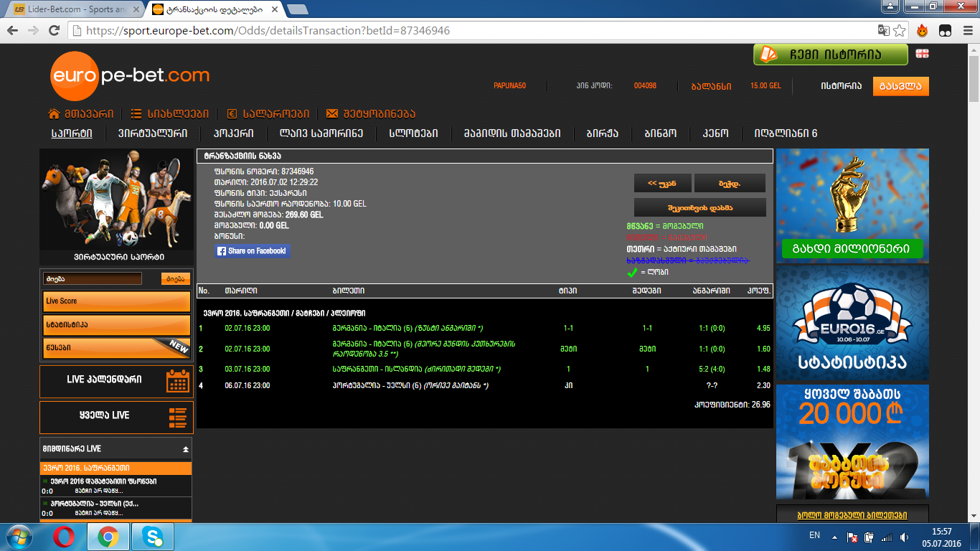
Task: Switch language with the Georgian flag icon
Action: (x=922, y=54)
